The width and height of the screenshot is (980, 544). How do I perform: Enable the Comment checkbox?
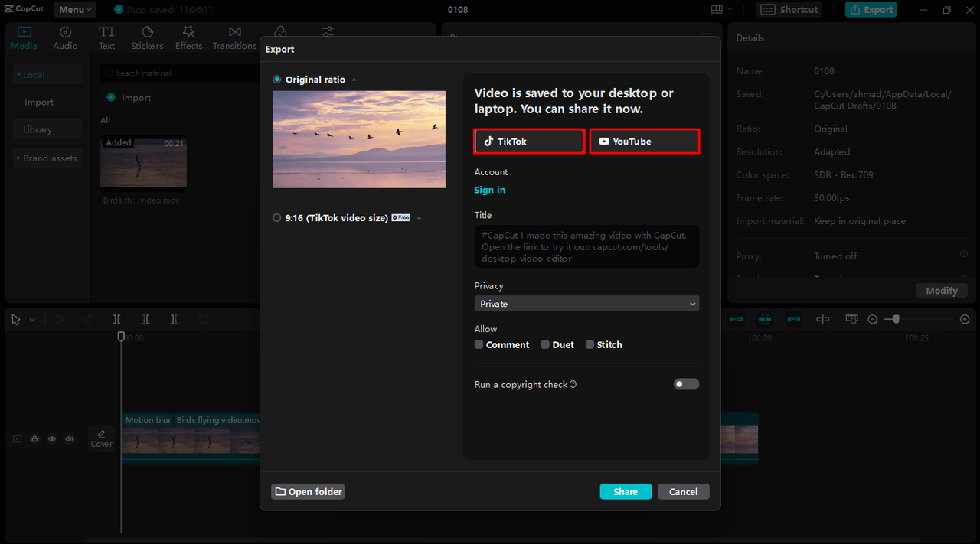pos(479,345)
